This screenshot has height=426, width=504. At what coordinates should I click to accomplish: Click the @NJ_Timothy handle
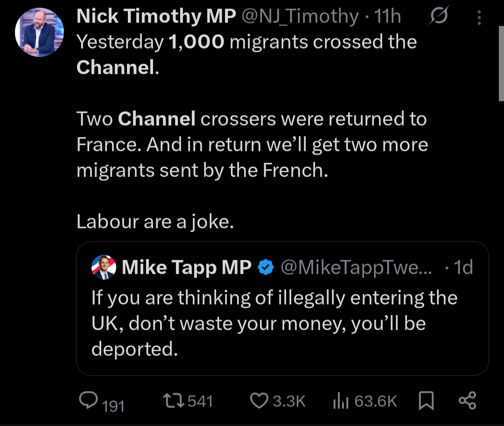click(300, 17)
